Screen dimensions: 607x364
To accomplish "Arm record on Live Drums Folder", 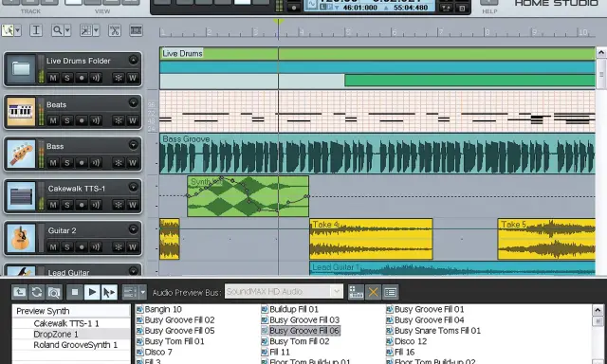I will pos(82,78).
